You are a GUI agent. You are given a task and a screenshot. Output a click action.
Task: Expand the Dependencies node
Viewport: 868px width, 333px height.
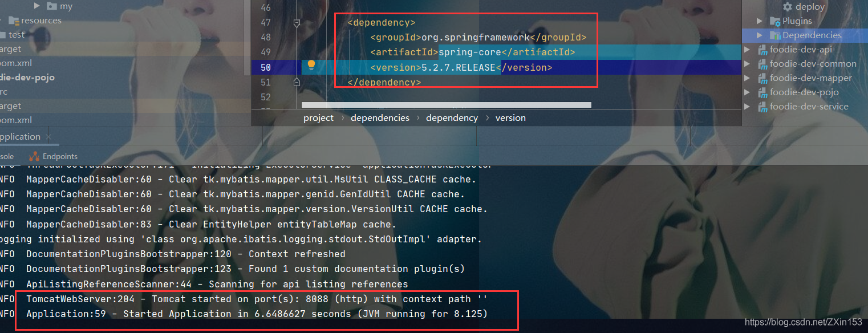coord(760,35)
